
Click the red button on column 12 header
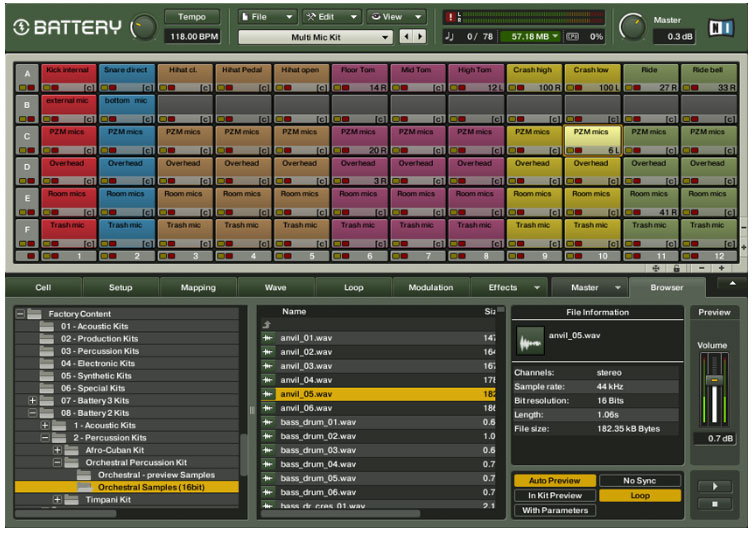pyautogui.click(x=694, y=256)
